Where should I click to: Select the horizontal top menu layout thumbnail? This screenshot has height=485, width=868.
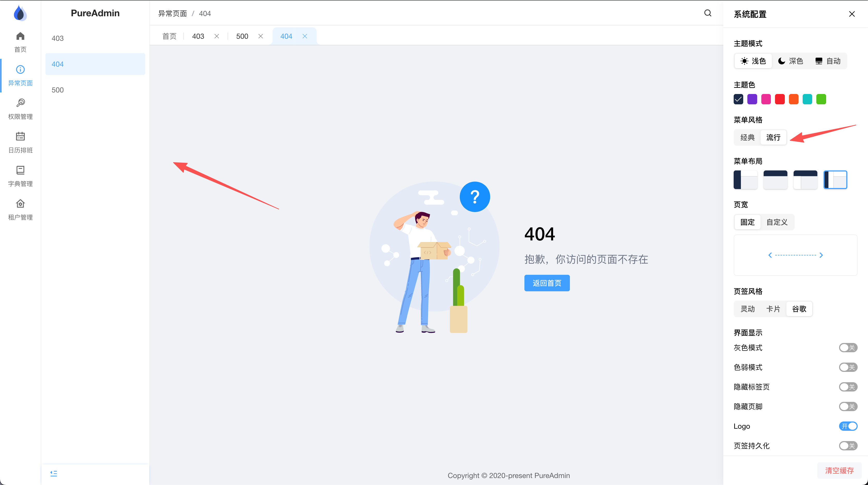click(x=775, y=179)
